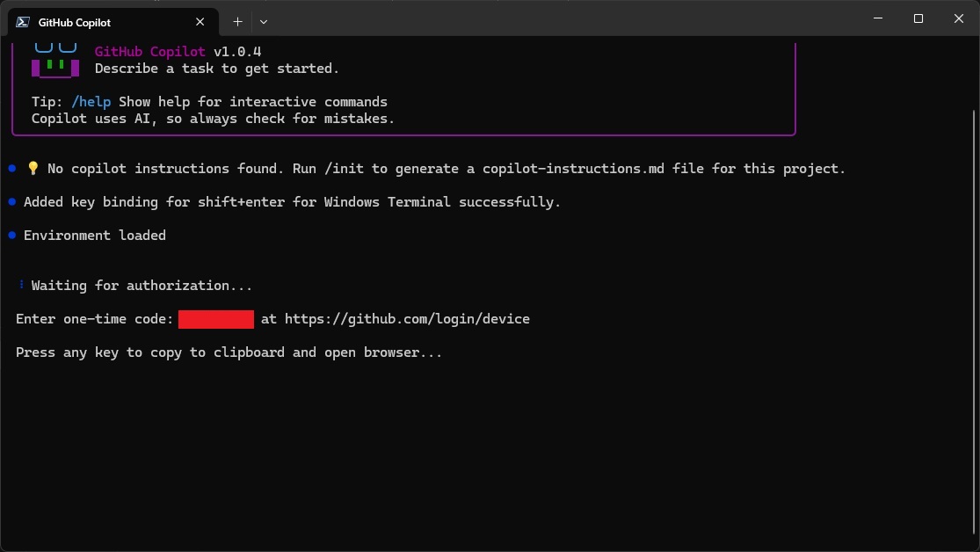
Task: Minimize the terminal window
Action: click(x=878, y=18)
